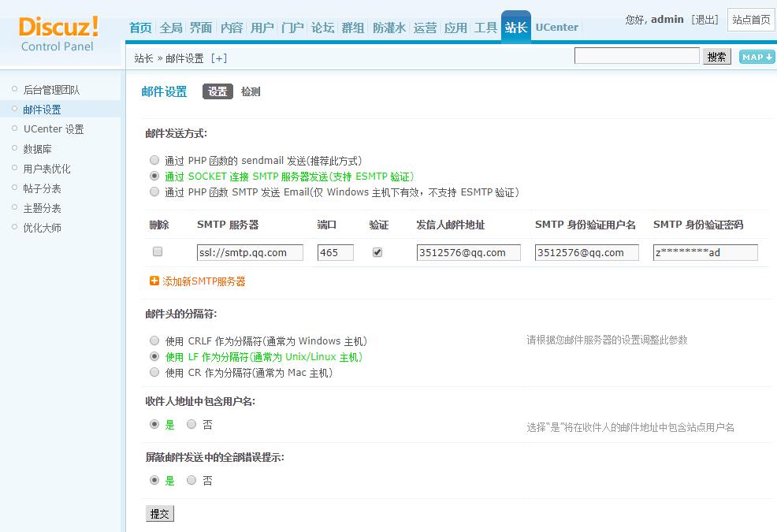The height and width of the screenshot is (532, 777).
Task: Open 邮件设置 in the sidebar
Action: (42, 110)
